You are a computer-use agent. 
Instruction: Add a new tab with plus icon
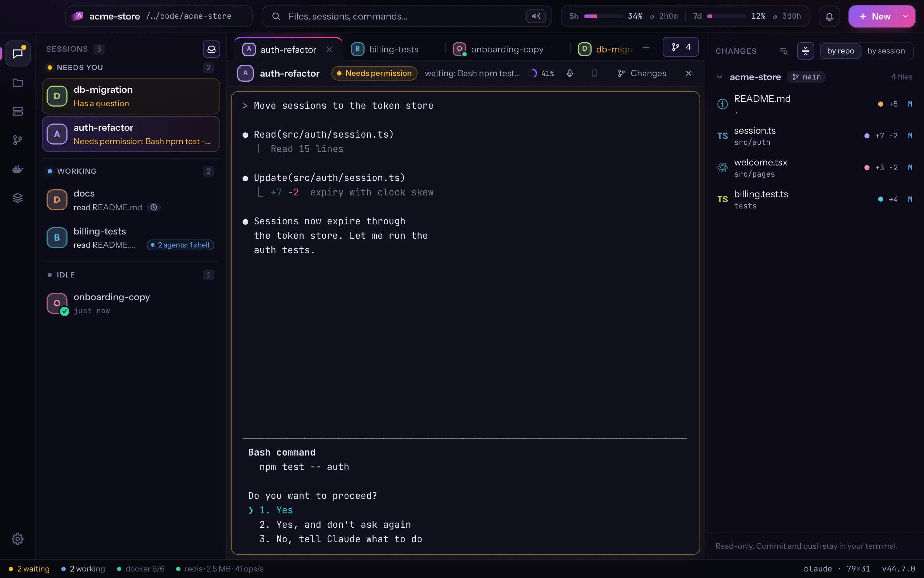pyautogui.click(x=646, y=47)
